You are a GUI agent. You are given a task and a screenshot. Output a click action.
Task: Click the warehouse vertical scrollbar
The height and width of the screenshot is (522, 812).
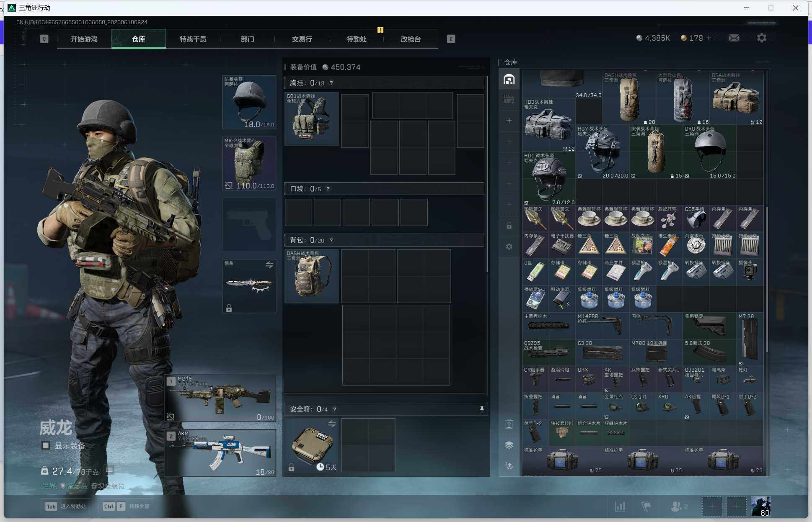coord(767,279)
